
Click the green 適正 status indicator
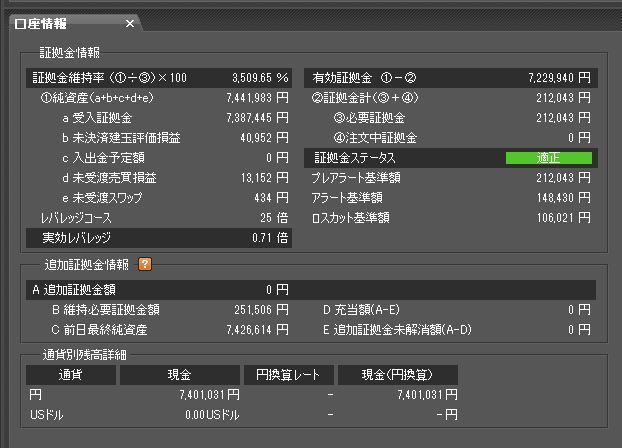pos(548,158)
